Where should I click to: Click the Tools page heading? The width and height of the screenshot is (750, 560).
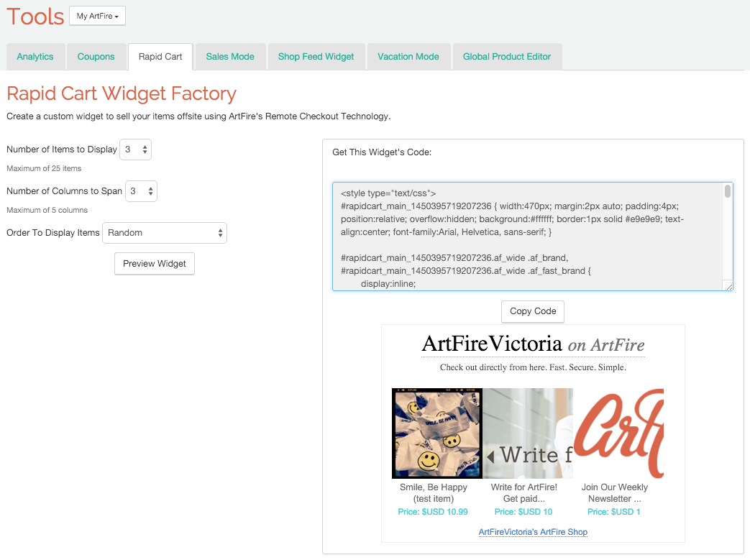35,17
